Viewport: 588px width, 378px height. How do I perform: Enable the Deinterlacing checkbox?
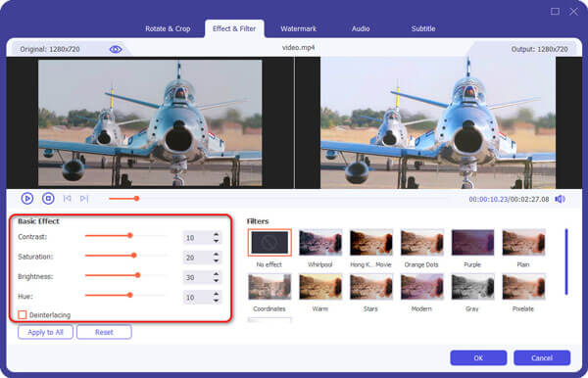click(x=23, y=314)
